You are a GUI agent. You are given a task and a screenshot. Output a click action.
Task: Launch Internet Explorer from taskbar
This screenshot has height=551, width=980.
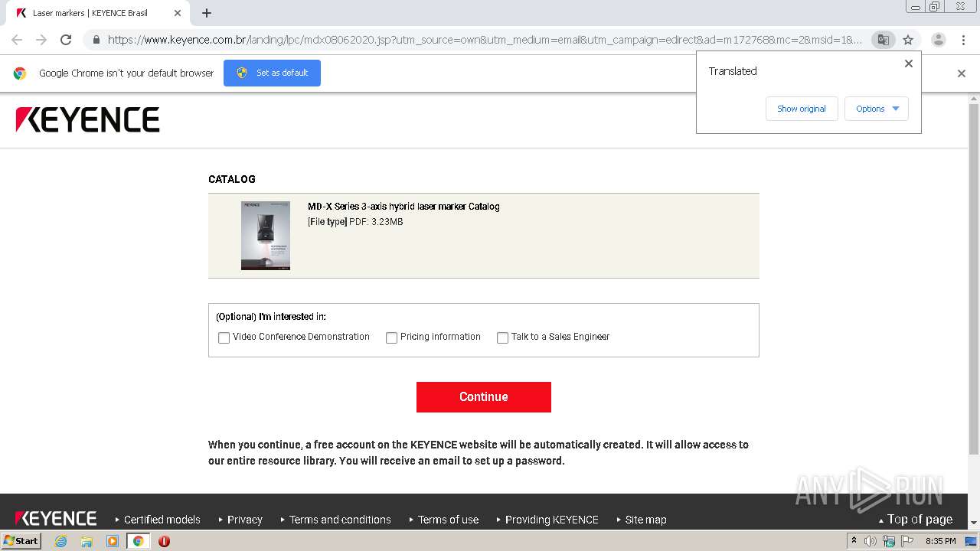(60, 541)
